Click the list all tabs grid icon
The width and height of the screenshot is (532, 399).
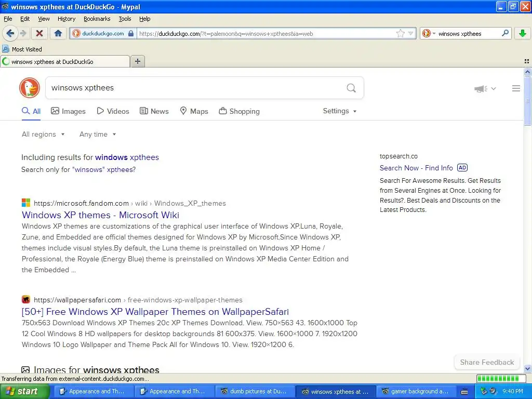[527, 61]
